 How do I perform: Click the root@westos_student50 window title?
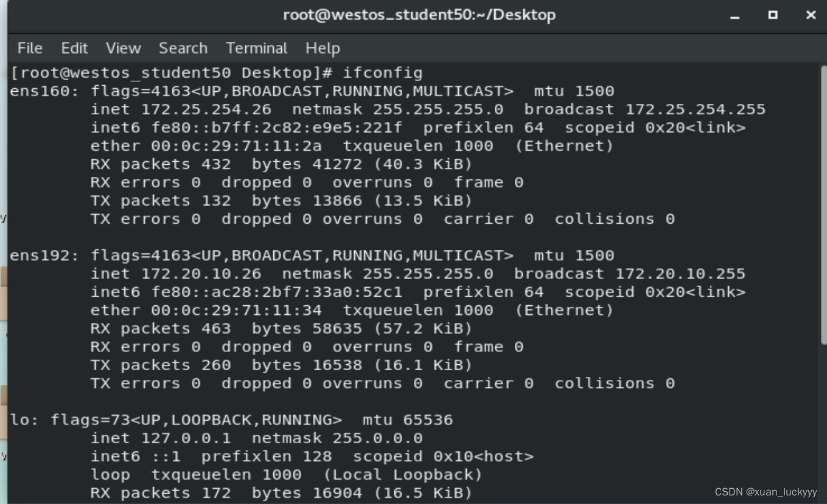pyautogui.click(x=419, y=15)
